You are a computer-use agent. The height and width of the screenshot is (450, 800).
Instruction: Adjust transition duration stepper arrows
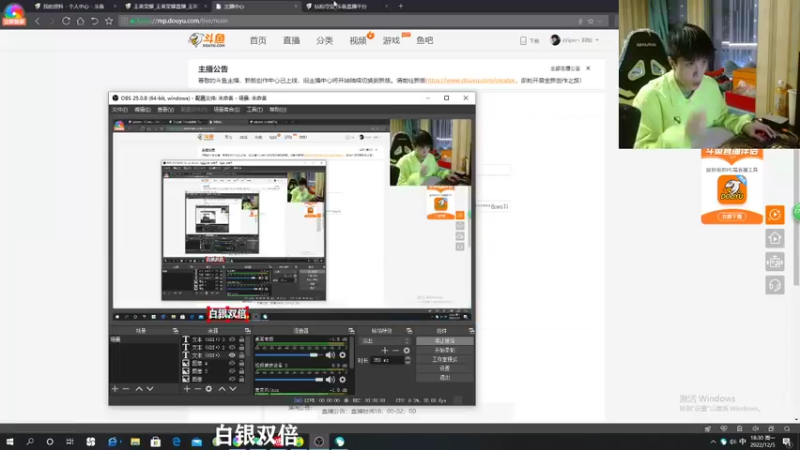pyautogui.click(x=408, y=360)
